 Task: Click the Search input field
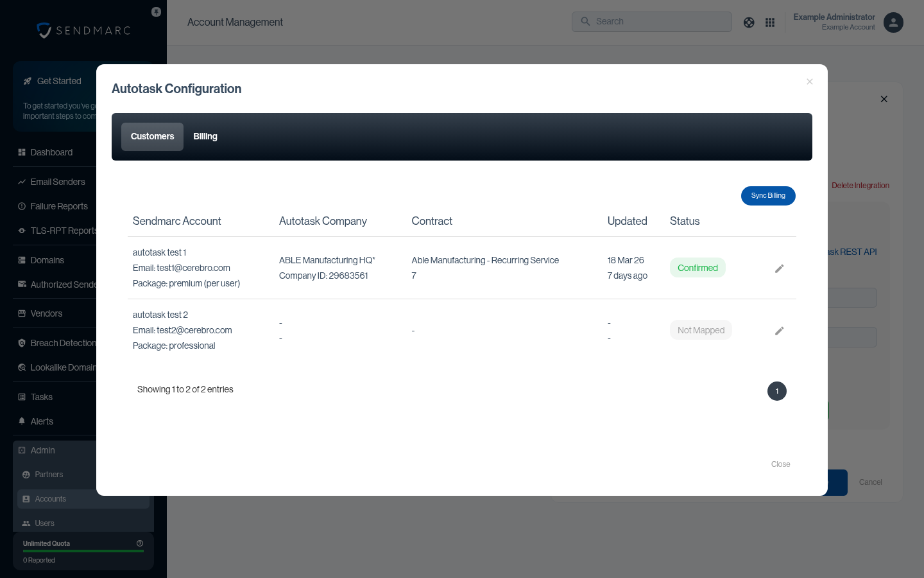coord(652,22)
